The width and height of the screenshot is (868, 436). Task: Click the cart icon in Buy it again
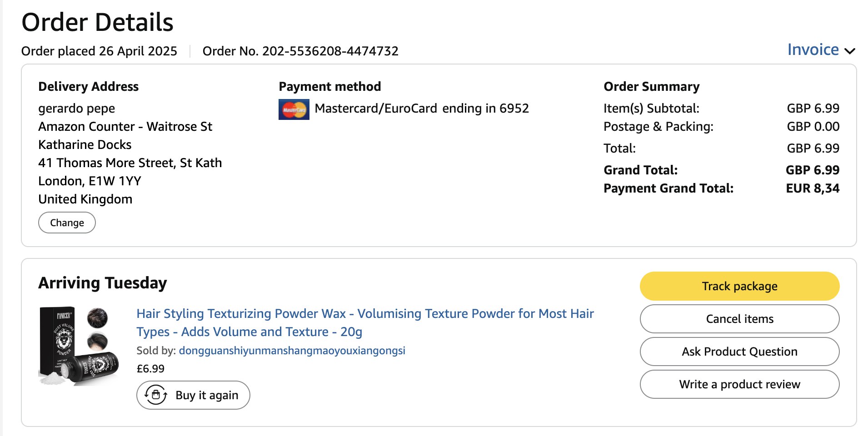(x=156, y=395)
